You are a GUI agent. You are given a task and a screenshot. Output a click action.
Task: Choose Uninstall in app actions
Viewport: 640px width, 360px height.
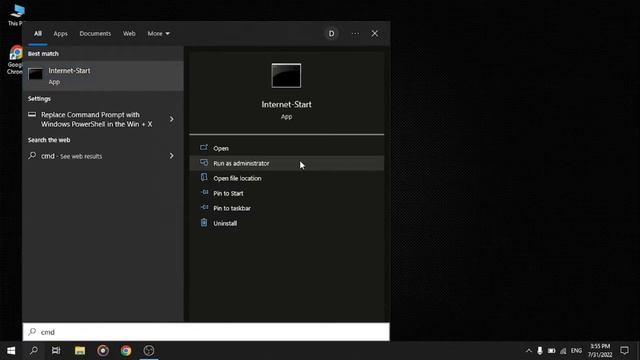tap(287, 223)
